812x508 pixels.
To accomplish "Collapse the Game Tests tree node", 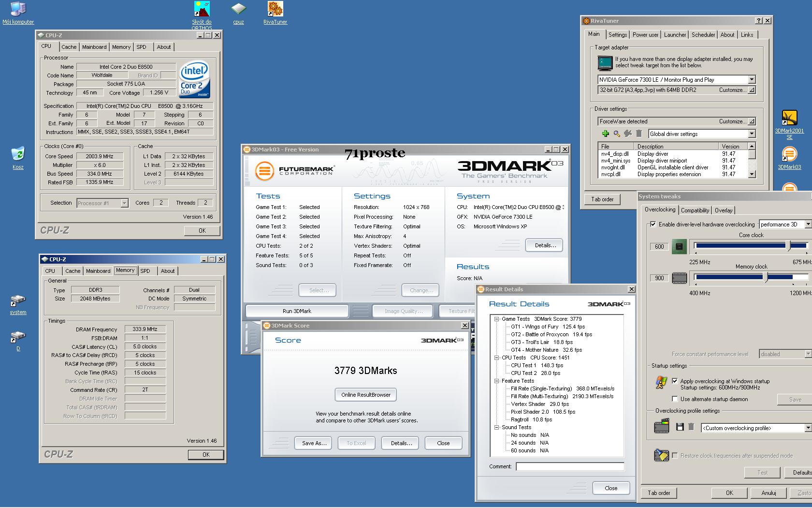I will [x=496, y=319].
